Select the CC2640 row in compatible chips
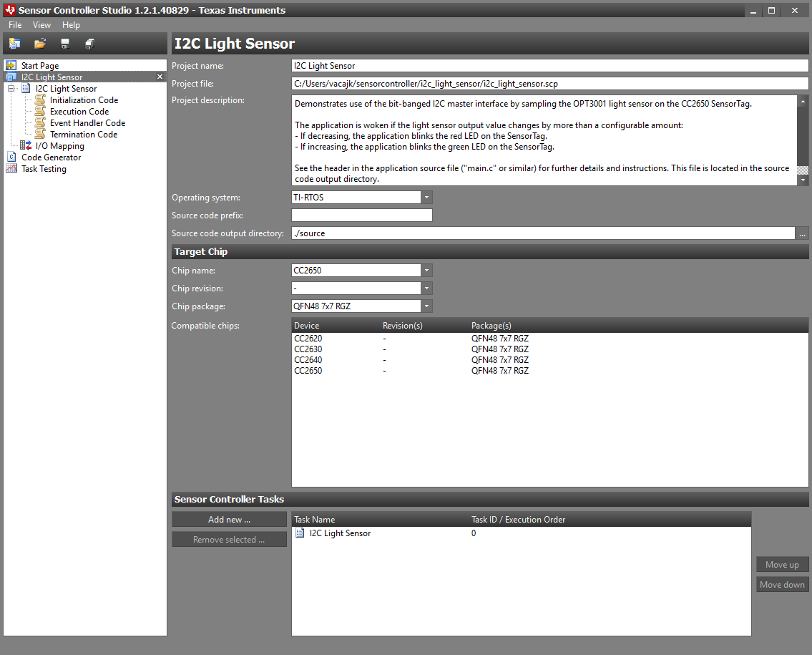 point(549,359)
